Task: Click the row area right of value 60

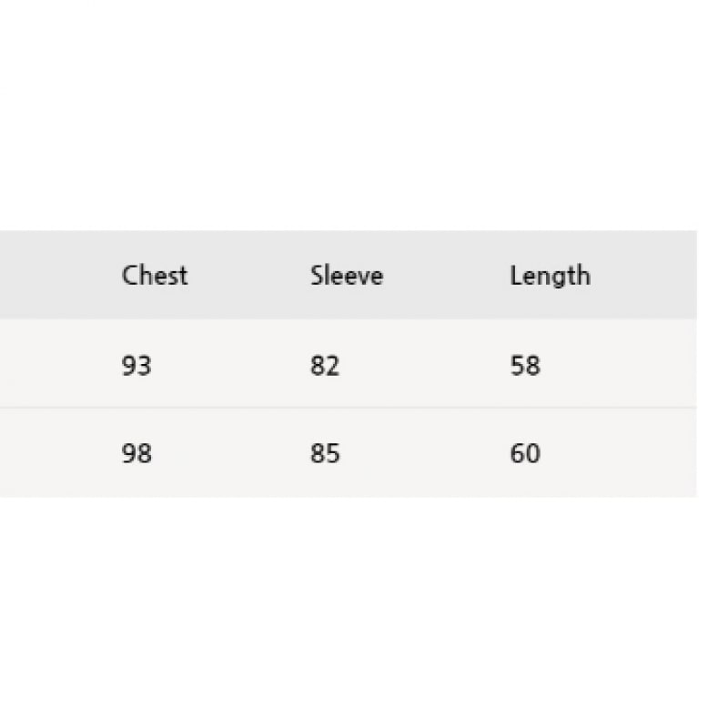Action: [620, 452]
